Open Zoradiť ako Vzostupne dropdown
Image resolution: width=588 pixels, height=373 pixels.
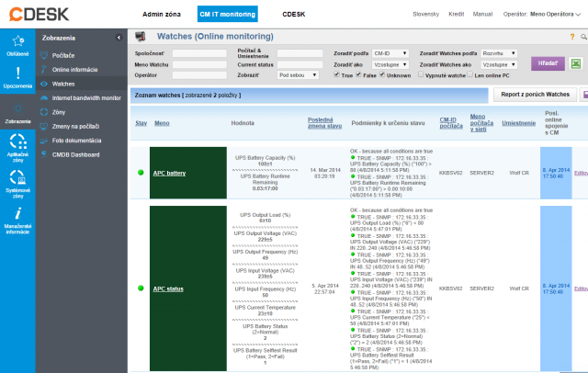[390, 64]
